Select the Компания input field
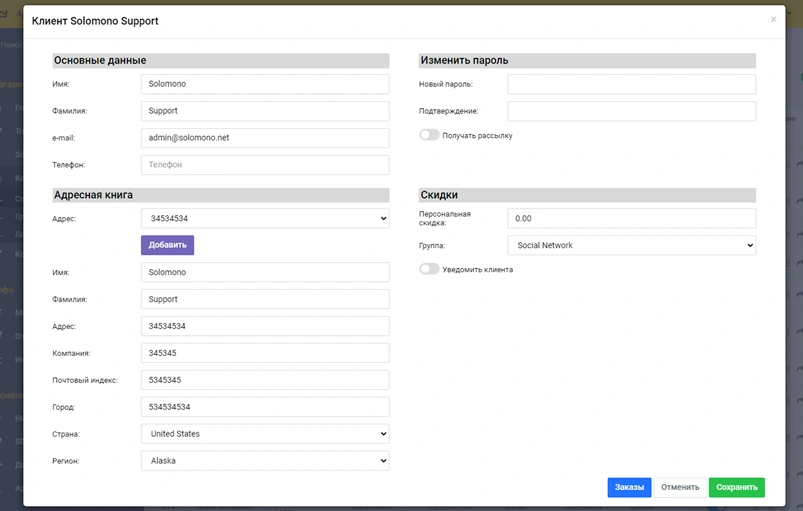The height and width of the screenshot is (511, 803). coord(265,353)
